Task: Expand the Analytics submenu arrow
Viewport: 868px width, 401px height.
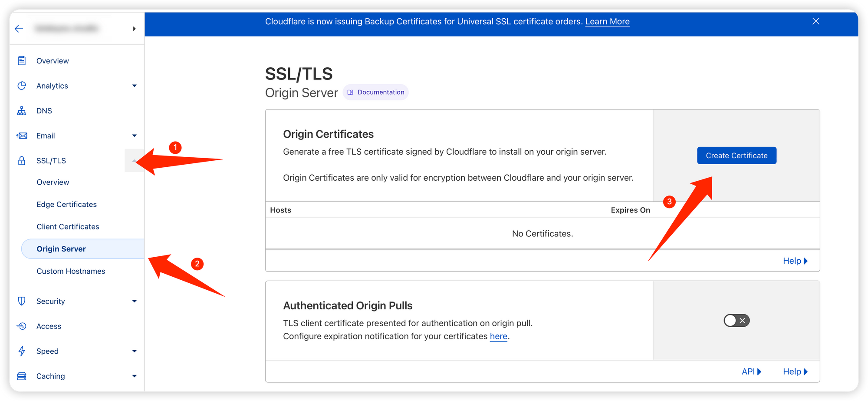Action: point(135,86)
